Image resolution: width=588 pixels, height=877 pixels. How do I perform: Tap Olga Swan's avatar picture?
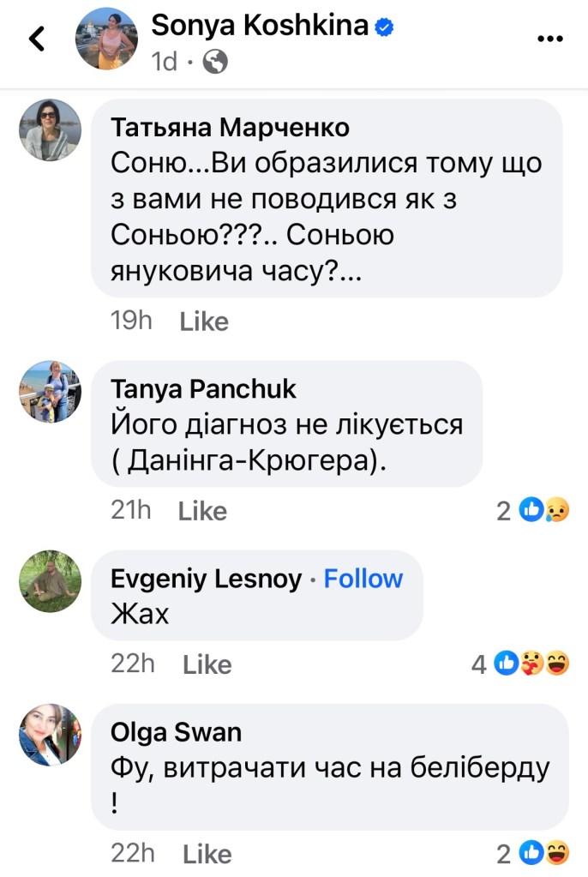coord(50,735)
